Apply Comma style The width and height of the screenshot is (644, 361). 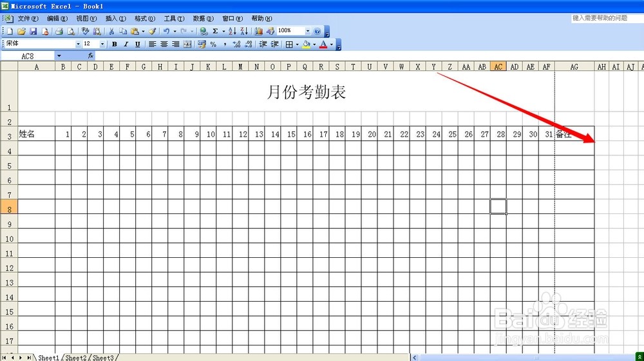[x=225, y=44]
